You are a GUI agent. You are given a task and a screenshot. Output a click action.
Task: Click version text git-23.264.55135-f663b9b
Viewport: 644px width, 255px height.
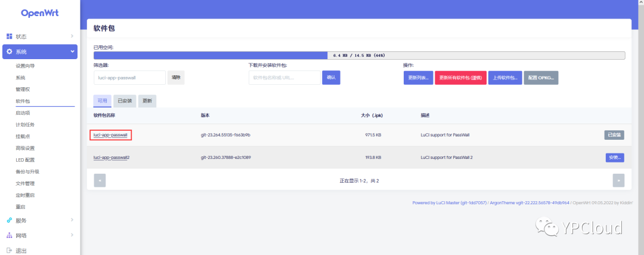pos(226,135)
